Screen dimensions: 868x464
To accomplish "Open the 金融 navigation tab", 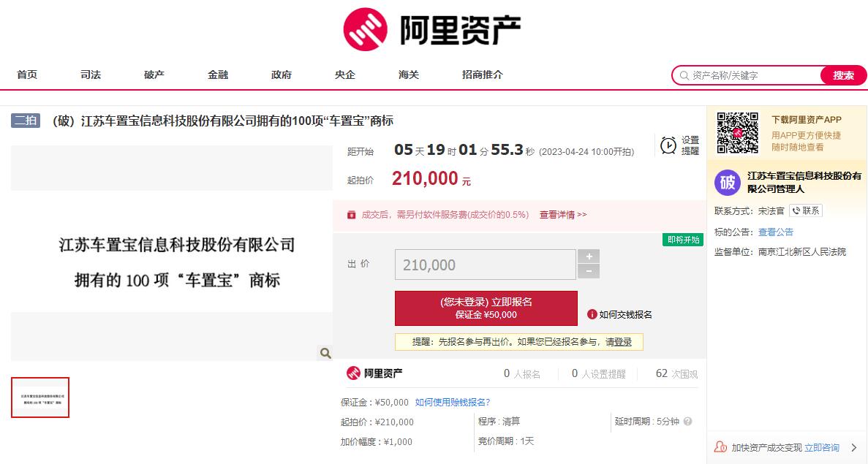I will (218, 75).
